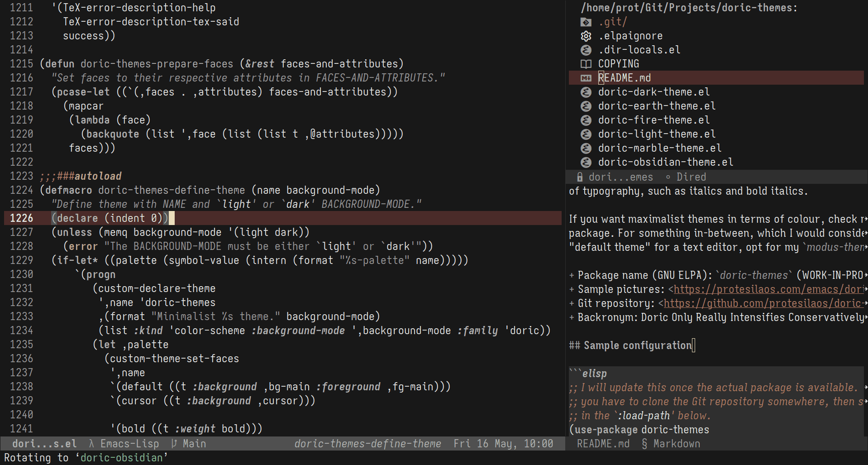
Task: Select the README.md entry in Dired
Action: 625,78
